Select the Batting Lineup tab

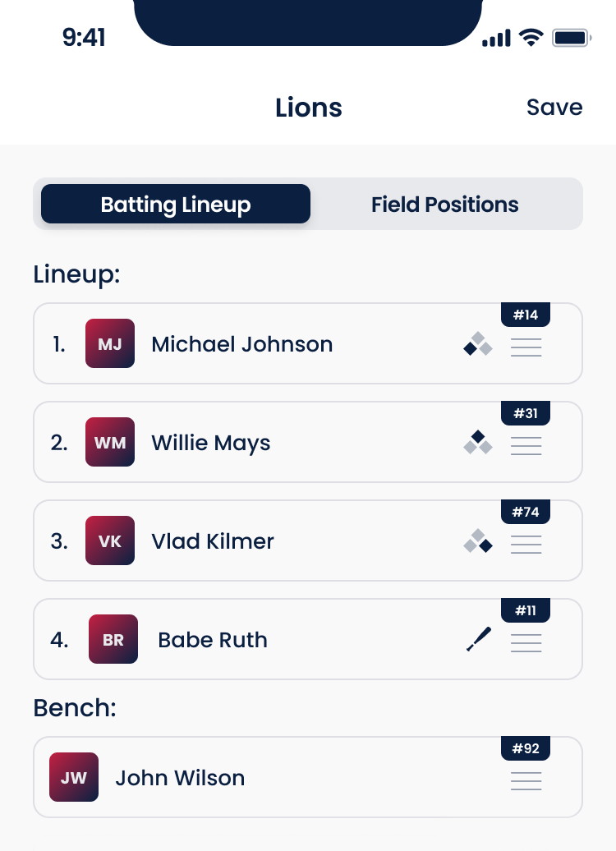[176, 205]
